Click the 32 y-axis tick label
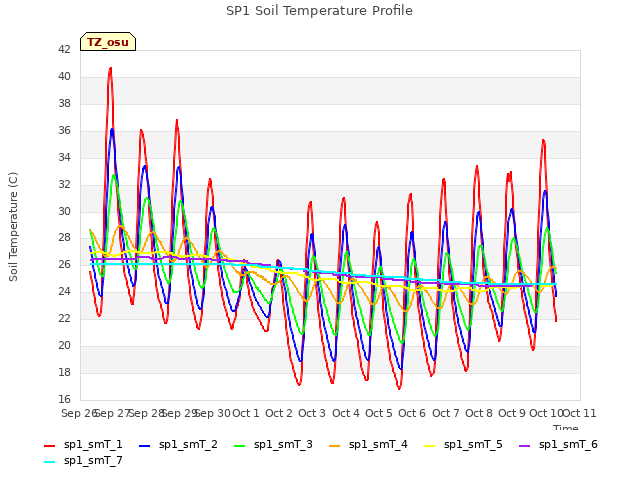Viewport: 640px width, 480px height. tap(64, 184)
